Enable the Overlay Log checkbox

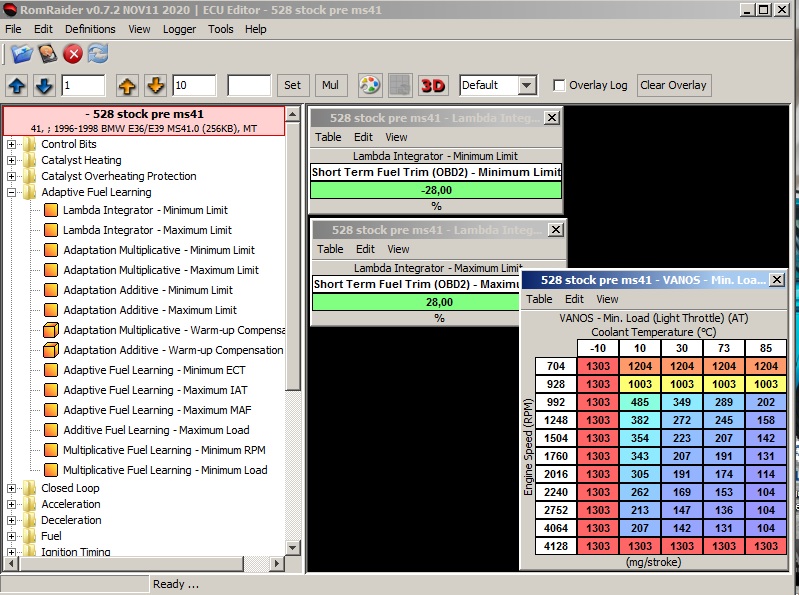[559, 85]
